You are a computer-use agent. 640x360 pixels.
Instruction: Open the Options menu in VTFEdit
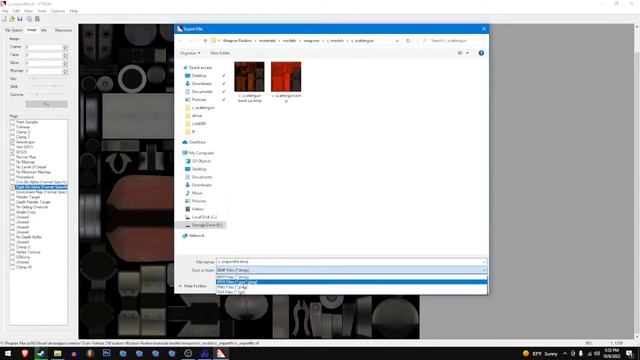pos(58,11)
